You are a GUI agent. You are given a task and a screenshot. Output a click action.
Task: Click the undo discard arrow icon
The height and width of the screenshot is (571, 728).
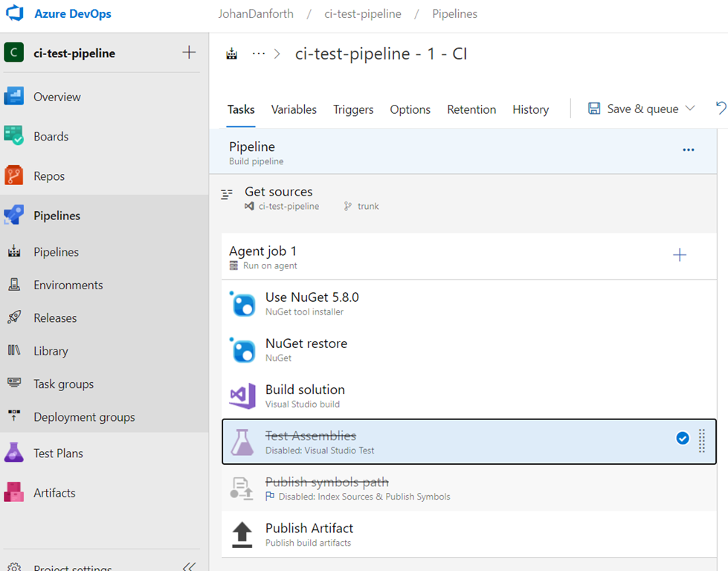click(721, 108)
